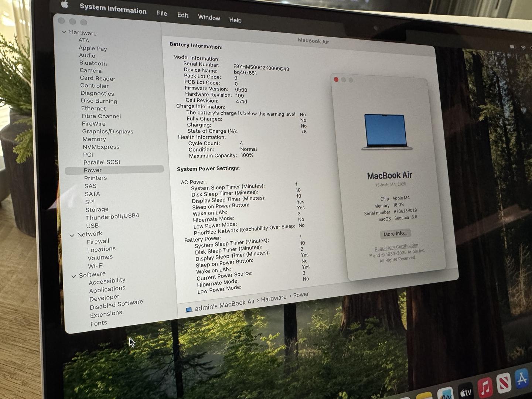Launch App Store from the dock

[x=522, y=378]
